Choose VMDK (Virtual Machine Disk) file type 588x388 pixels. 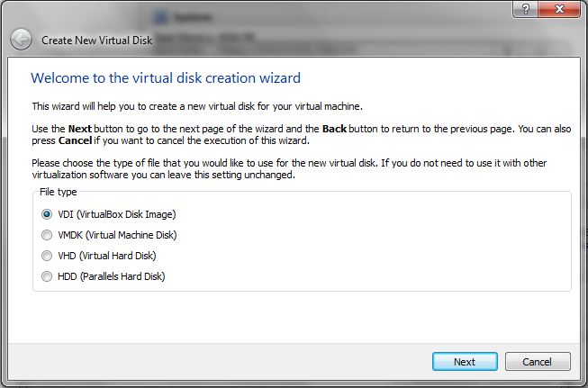[x=47, y=235]
